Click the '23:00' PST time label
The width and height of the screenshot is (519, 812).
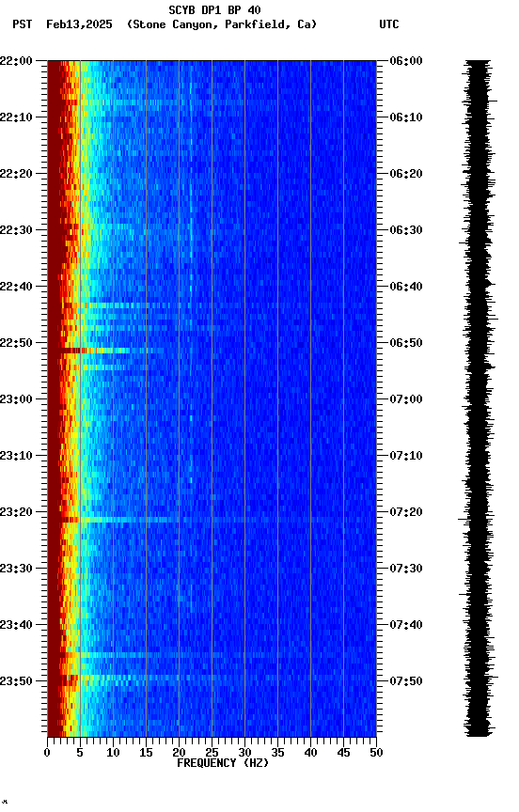(16, 399)
